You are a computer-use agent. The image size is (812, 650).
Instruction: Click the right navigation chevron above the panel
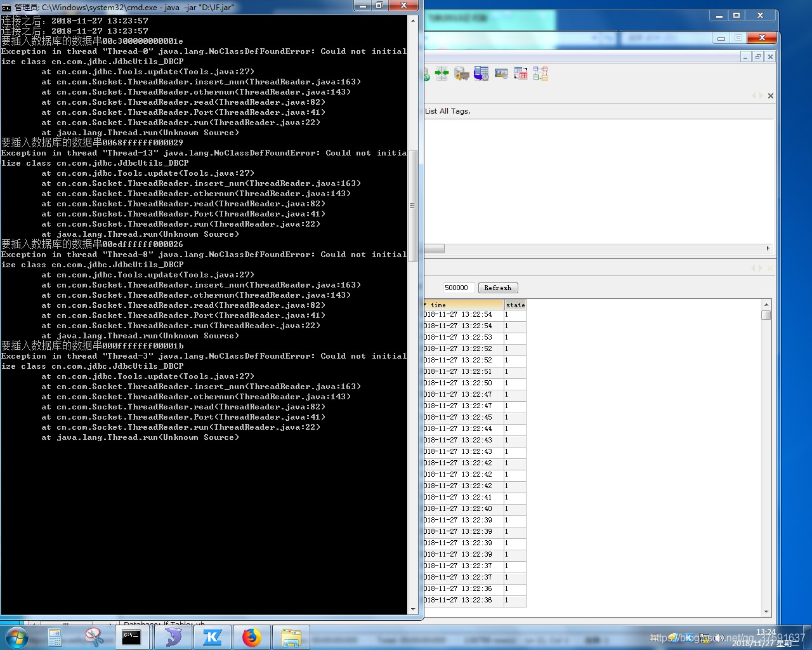tap(761, 96)
